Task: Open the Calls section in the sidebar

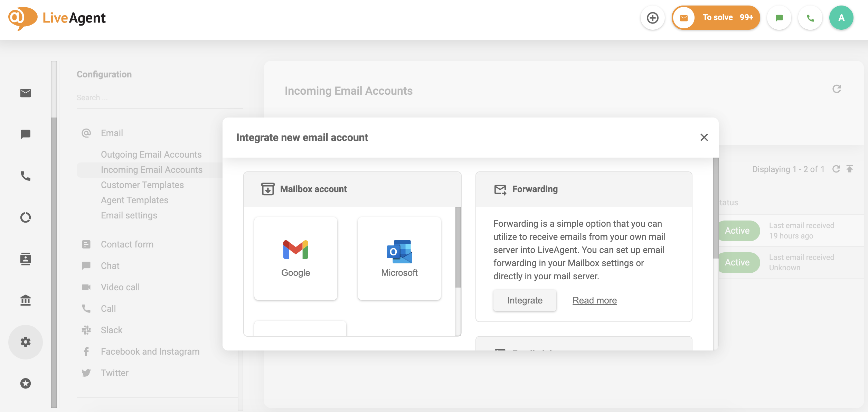Action: point(25,176)
